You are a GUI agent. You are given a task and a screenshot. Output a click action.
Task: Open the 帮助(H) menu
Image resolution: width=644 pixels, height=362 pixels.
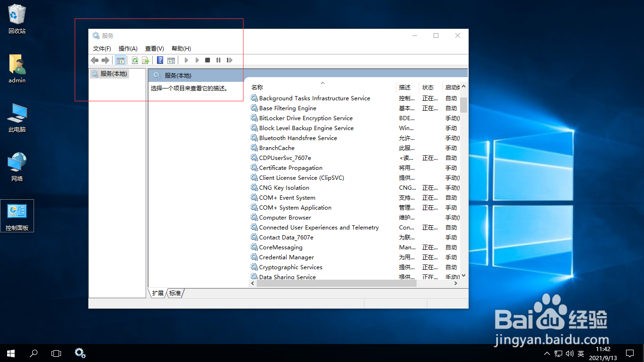pyautogui.click(x=181, y=49)
